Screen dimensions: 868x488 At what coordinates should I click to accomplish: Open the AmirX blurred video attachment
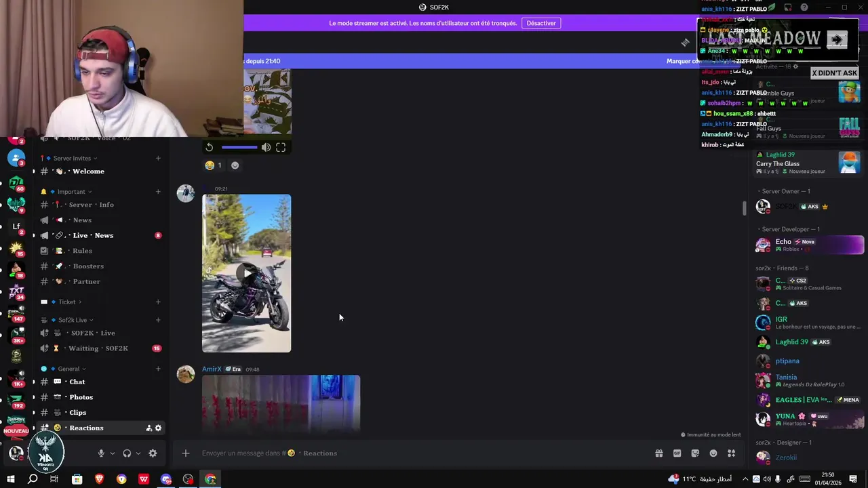[281, 403]
